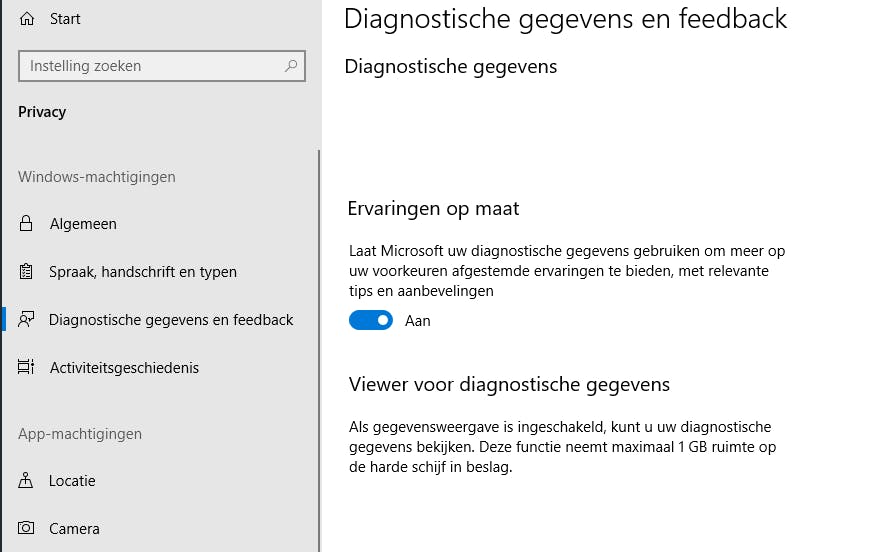
Task: Click the Camera icon in the sidebar
Action: [x=27, y=529]
